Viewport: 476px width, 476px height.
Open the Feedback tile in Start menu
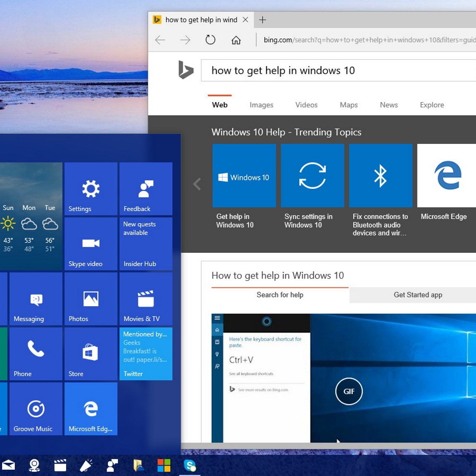coord(146,188)
